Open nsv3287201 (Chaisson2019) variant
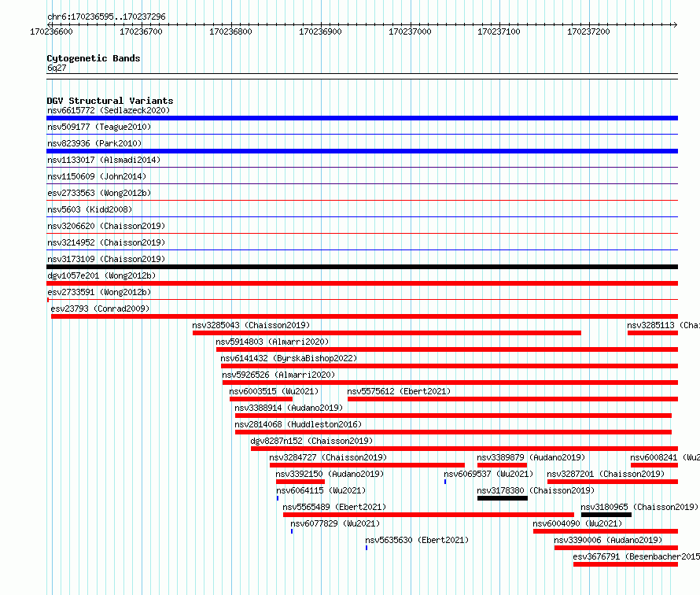The image size is (700, 595). click(606, 474)
